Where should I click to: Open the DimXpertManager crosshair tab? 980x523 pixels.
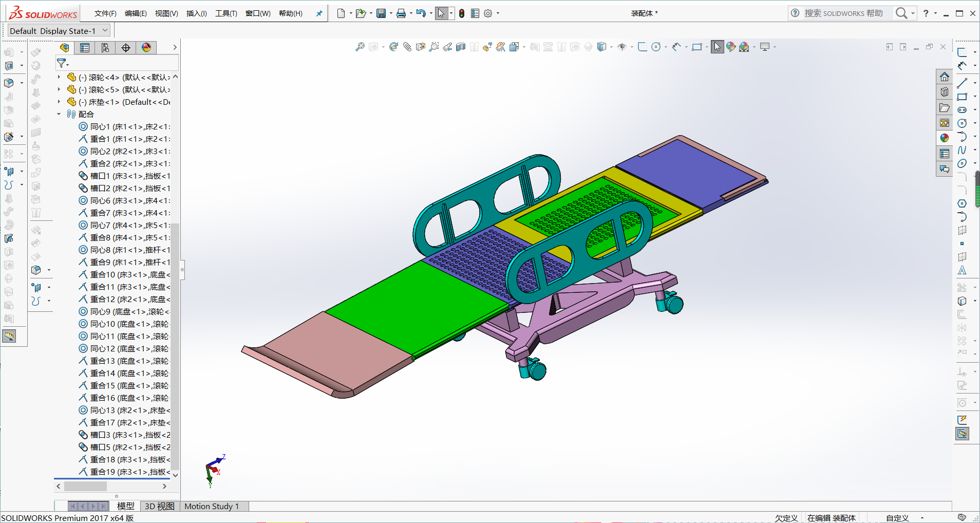click(x=126, y=48)
